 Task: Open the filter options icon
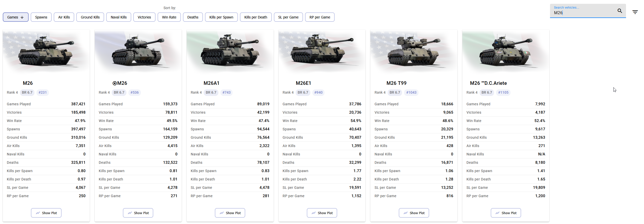coord(635,12)
